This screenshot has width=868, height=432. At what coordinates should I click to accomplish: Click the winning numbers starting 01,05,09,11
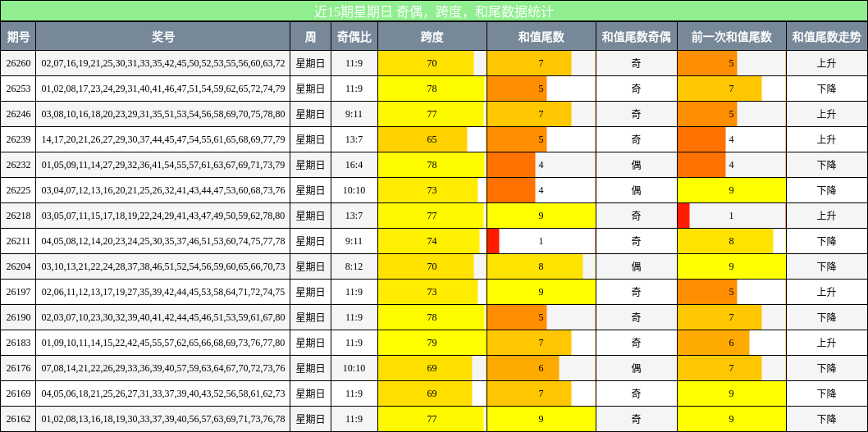[163, 165]
